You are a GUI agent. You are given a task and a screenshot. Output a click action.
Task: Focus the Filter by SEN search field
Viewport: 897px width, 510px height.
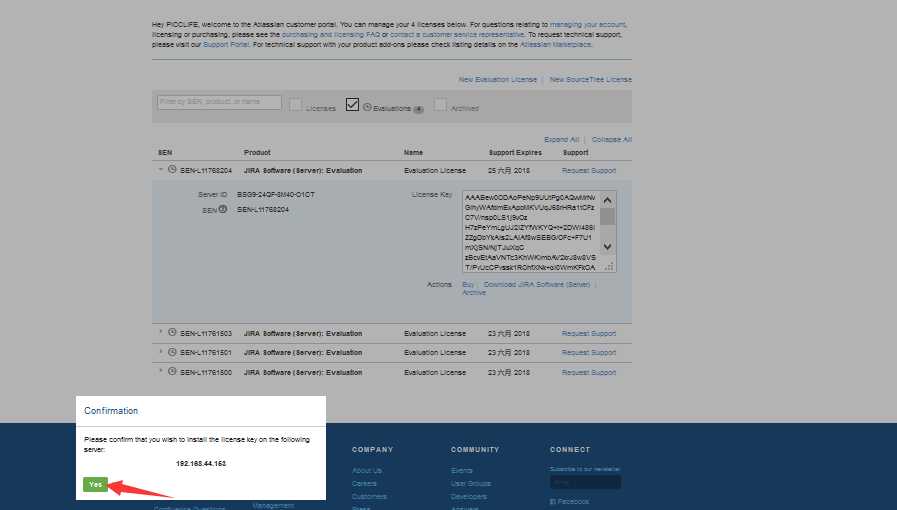pos(219,102)
